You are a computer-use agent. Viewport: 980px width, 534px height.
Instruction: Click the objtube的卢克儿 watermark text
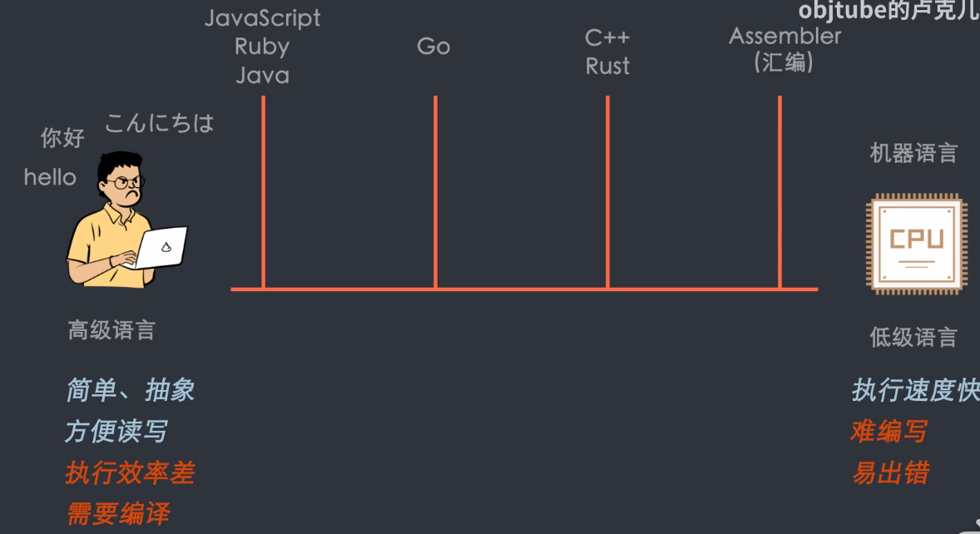[888, 11]
